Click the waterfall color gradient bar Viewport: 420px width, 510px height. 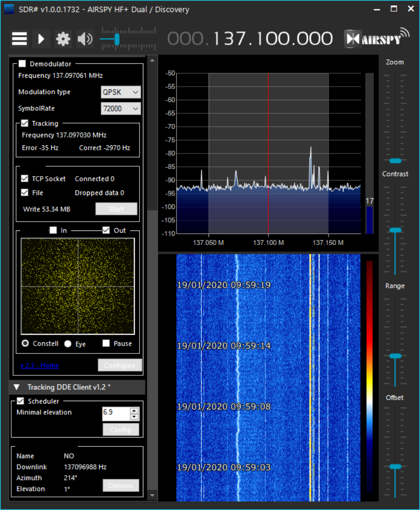(369, 377)
